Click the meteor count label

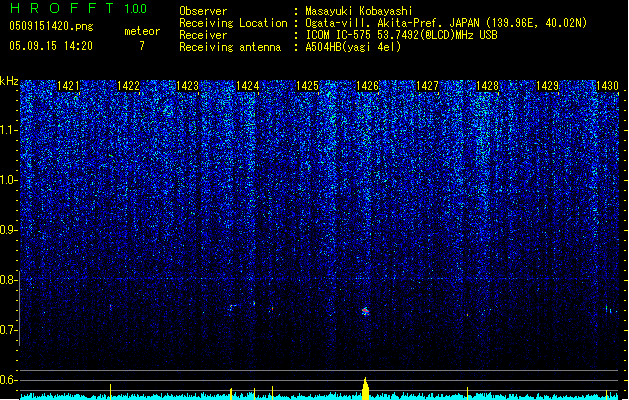[x=142, y=31]
